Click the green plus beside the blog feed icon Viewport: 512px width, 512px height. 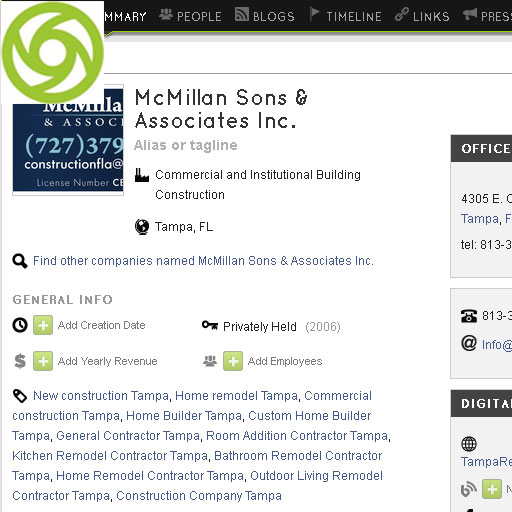click(x=492, y=489)
